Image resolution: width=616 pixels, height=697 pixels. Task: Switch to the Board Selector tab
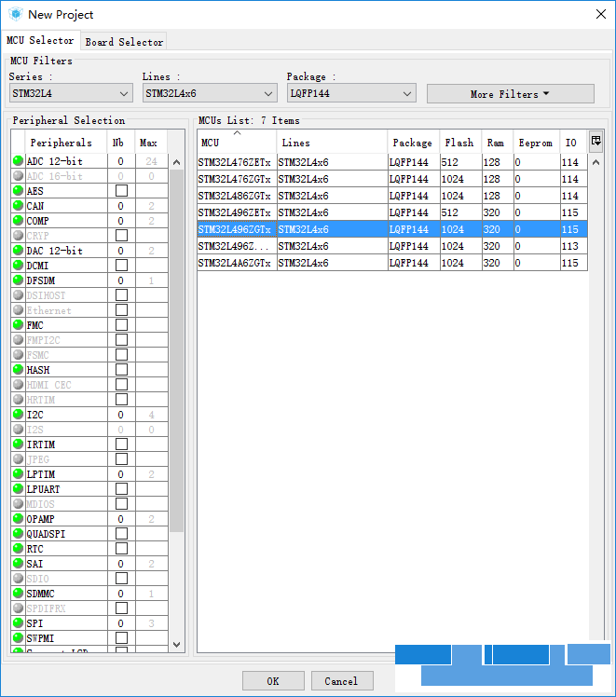pyautogui.click(x=124, y=42)
